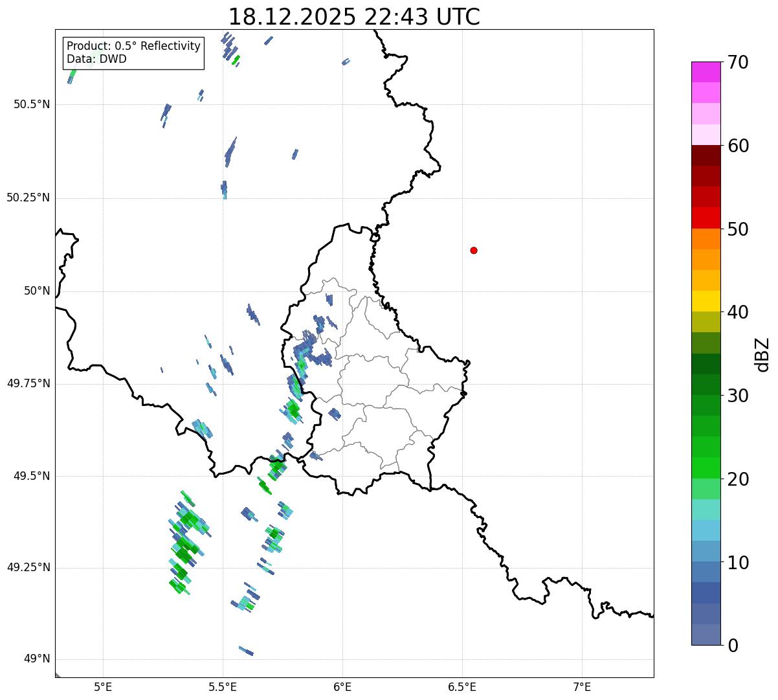Viewport: 778px width, 700px height.
Task: Click the colorbar tick value 0
Action: 733,646
